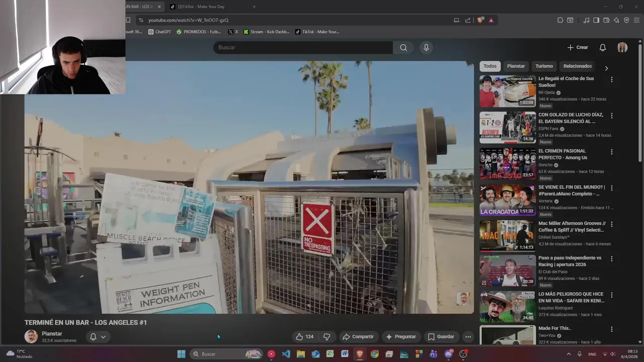Open a new browser tab
Screen dimensions: 644x362
(x=254, y=7)
